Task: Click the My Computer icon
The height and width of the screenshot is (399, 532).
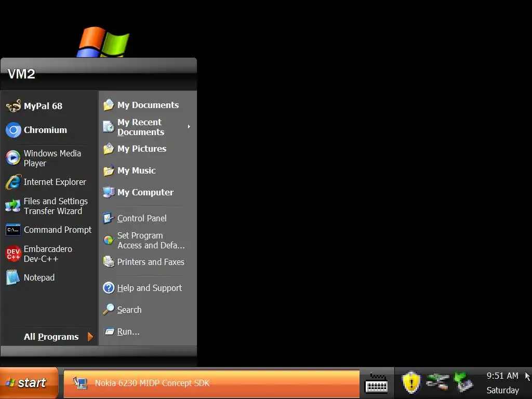Action: [x=109, y=192]
